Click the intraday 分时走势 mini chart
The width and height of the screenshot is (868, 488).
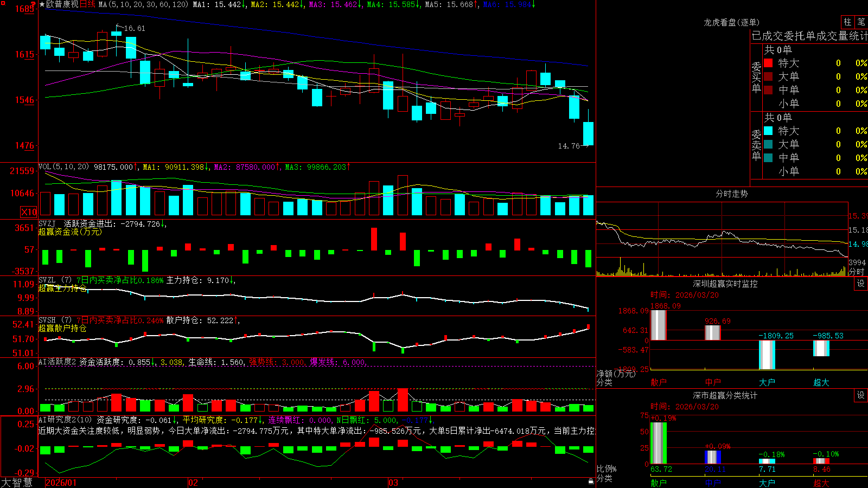(x=722, y=239)
